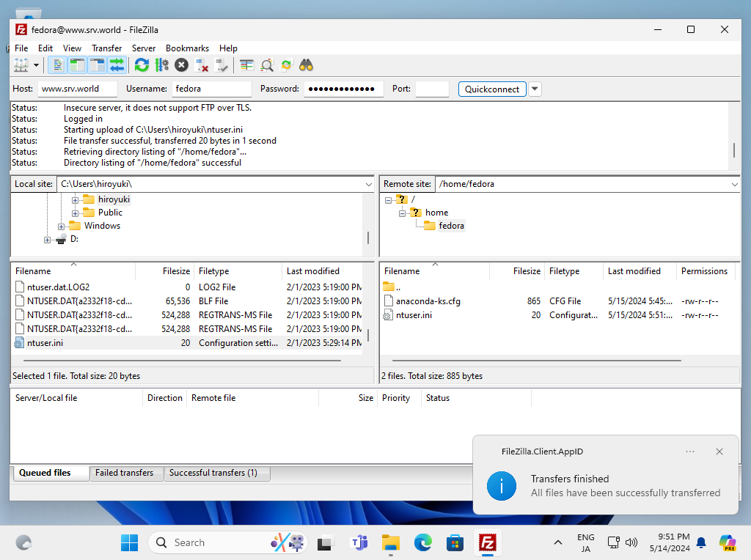Click FileZilla icon in taskbar

click(487, 542)
